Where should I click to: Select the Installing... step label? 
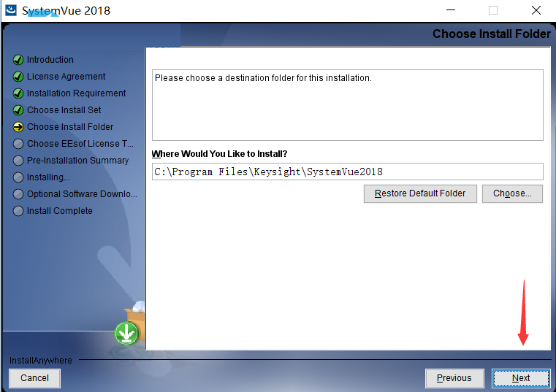[48, 177]
